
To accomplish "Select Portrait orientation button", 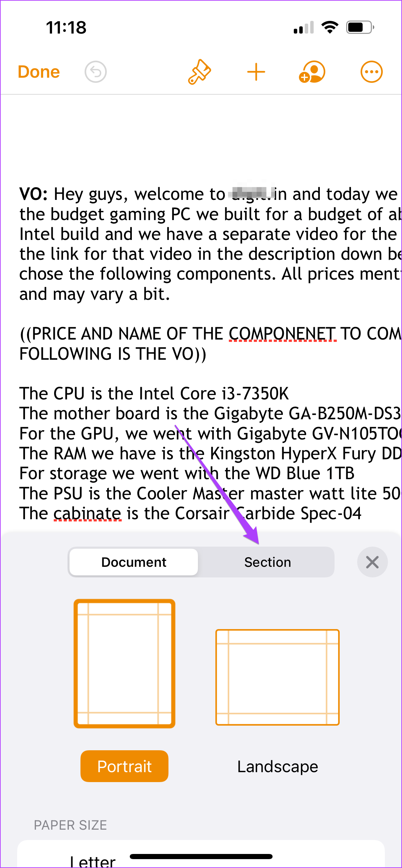I will click(124, 766).
